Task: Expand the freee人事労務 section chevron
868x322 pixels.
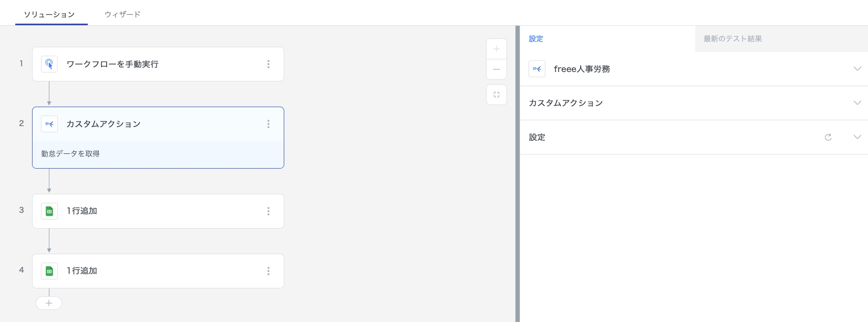Action: [x=857, y=69]
